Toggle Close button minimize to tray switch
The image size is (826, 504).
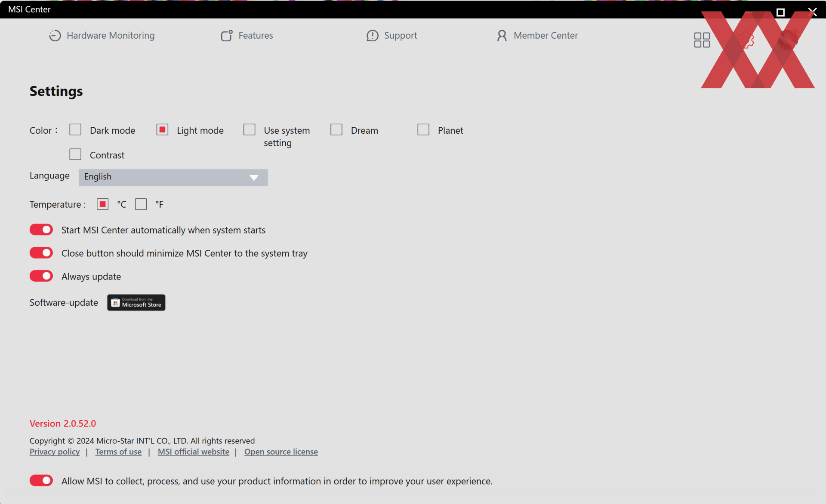[x=41, y=253]
